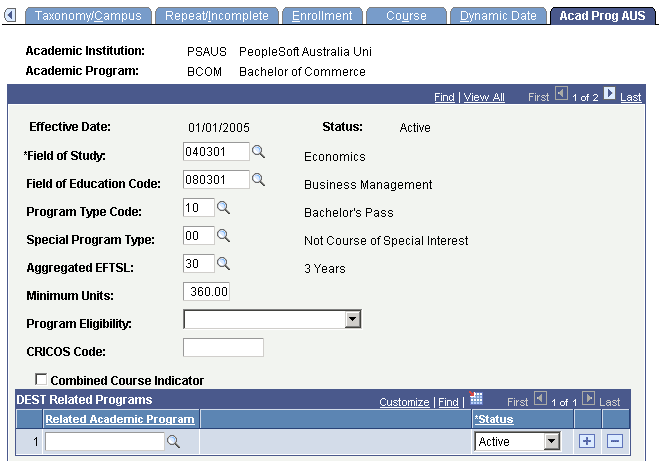The width and height of the screenshot is (659, 461).
Task: Download DEST Related Programs grid to spreadsheet
Action: (476, 398)
